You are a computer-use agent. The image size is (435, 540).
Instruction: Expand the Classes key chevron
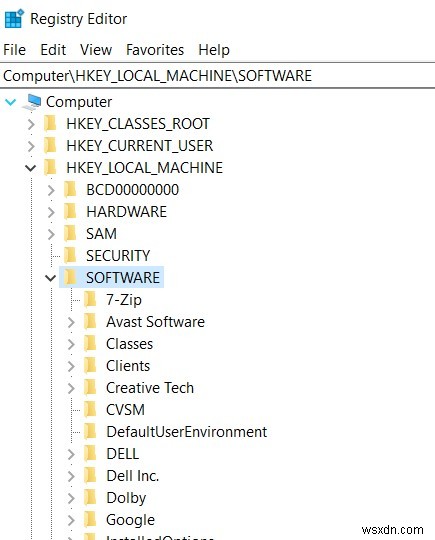tap(71, 344)
